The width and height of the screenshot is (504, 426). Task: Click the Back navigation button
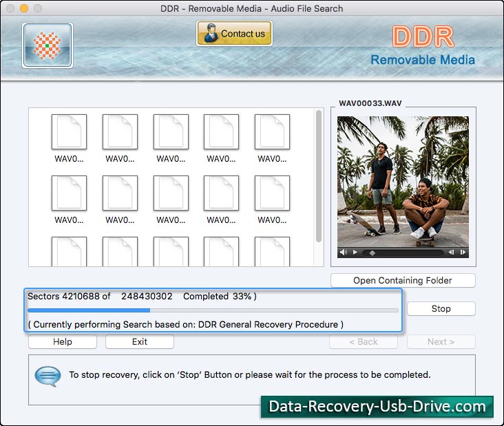pos(364,342)
